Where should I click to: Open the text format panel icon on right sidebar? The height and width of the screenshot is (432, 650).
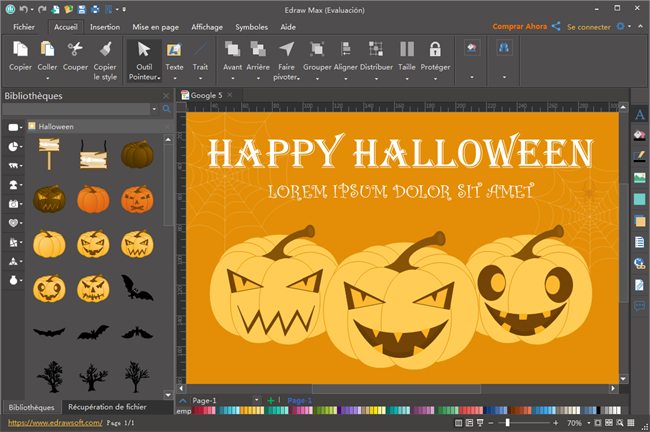639,115
